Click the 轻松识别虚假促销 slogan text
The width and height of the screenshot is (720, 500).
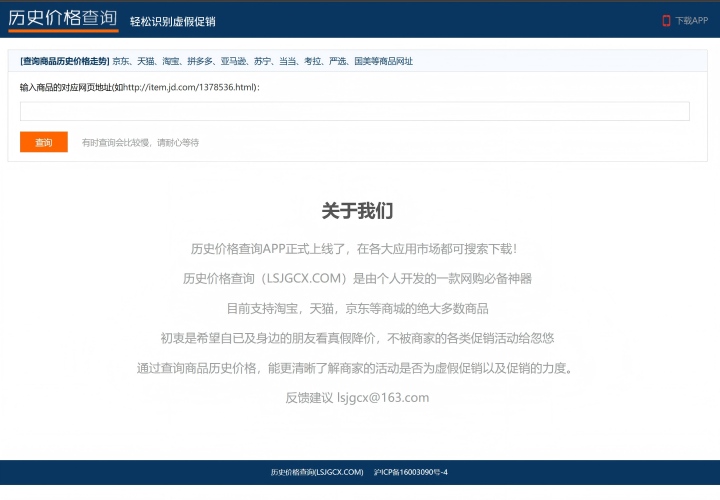173,22
